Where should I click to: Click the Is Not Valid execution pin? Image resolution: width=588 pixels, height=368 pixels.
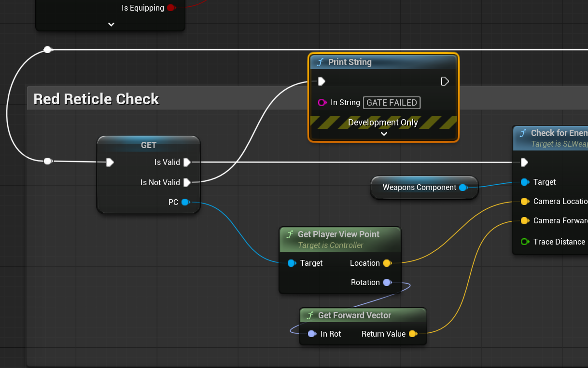click(187, 182)
